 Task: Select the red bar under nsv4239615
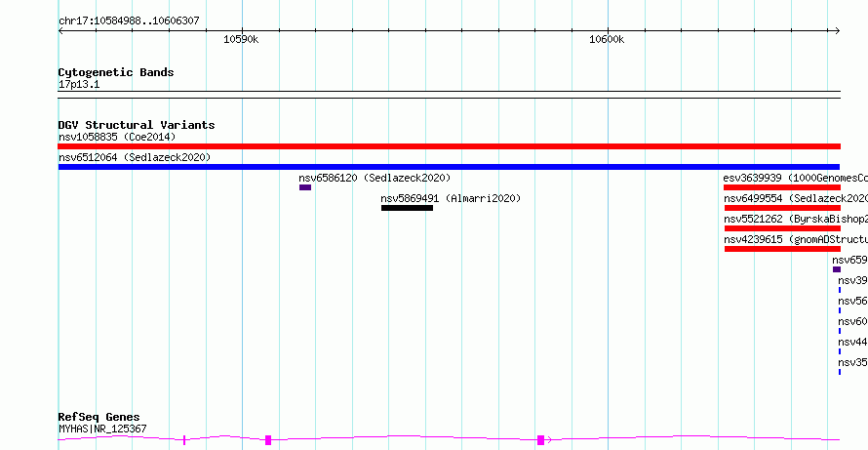(x=782, y=249)
